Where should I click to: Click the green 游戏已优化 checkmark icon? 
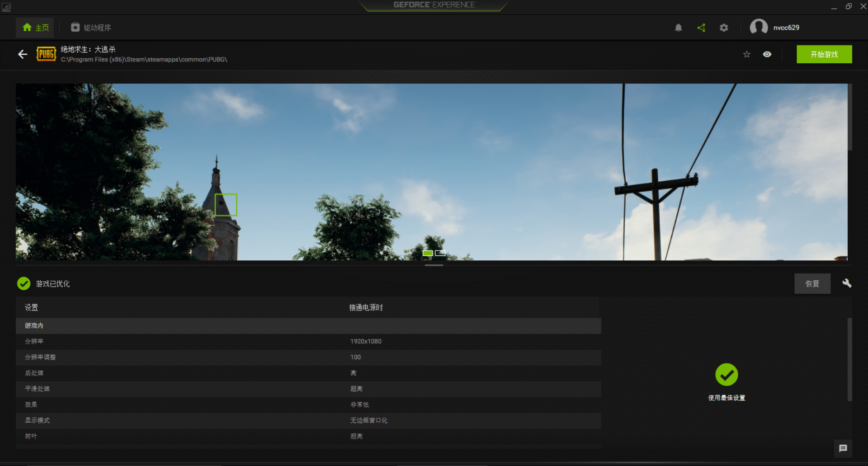(x=24, y=283)
